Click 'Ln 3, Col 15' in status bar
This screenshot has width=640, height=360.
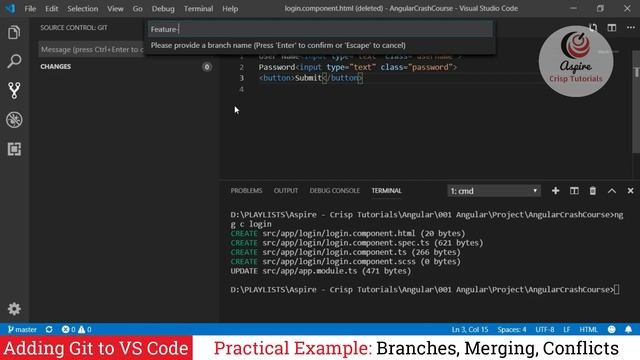click(x=470, y=329)
